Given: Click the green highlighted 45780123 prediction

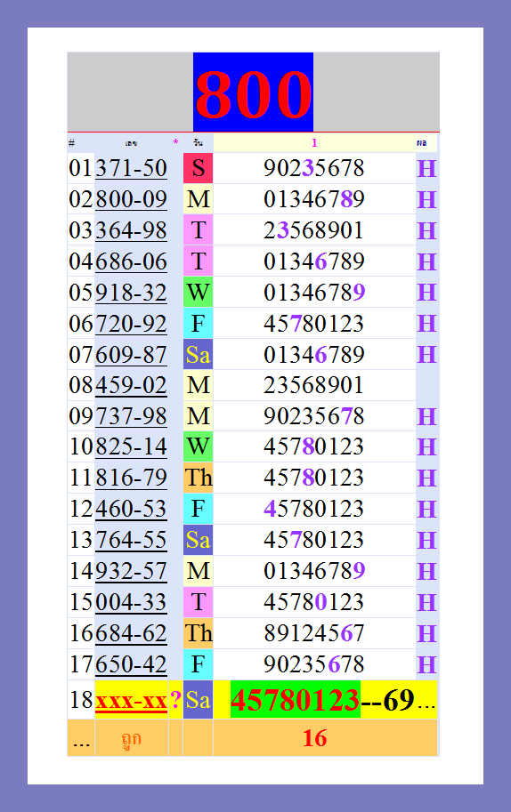Looking at the screenshot, I should tap(296, 700).
